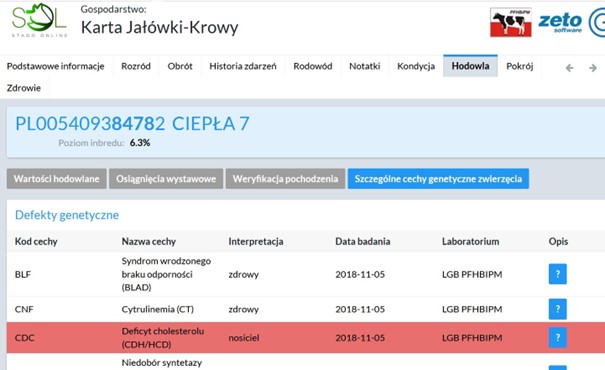Click Deficyt cholesterolu (CDH/HCD) trait name
This screenshot has width=605, height=370.
(163, 338)
